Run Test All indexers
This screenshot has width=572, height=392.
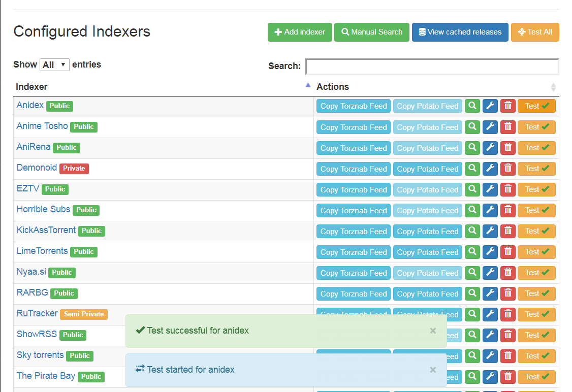click(x=535, y=32)
